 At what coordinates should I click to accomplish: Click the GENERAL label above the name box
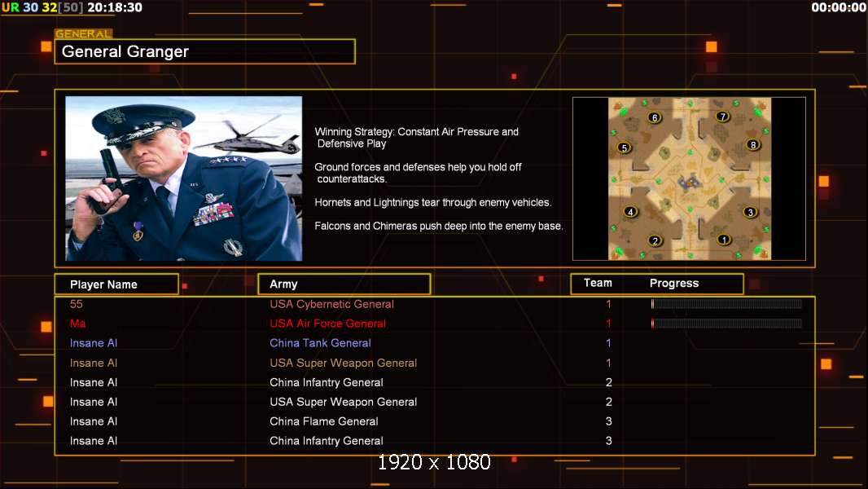coord(84,33)
